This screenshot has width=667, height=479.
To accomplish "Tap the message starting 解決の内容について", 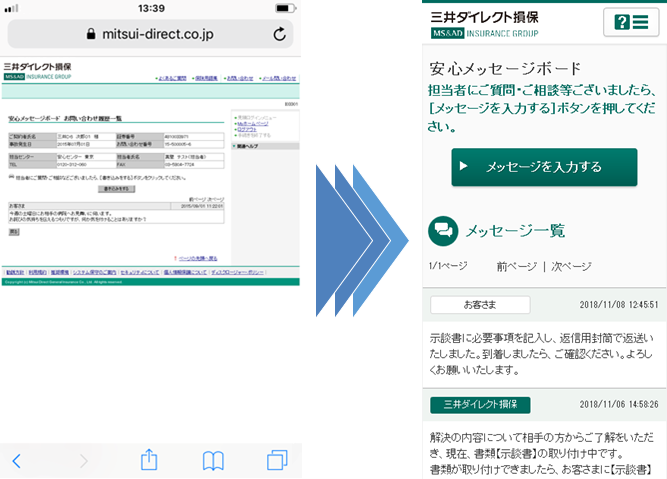I will click(x=542, y=453).
